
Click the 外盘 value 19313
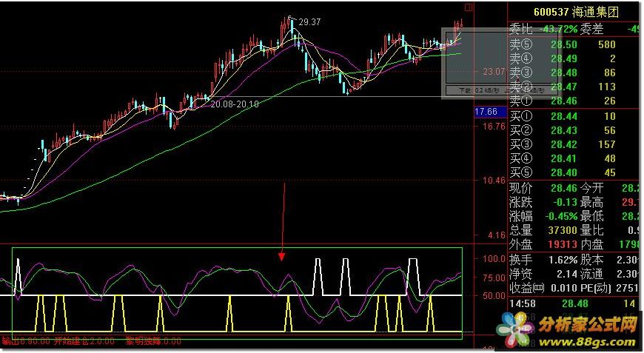click(x=563, y=245)
